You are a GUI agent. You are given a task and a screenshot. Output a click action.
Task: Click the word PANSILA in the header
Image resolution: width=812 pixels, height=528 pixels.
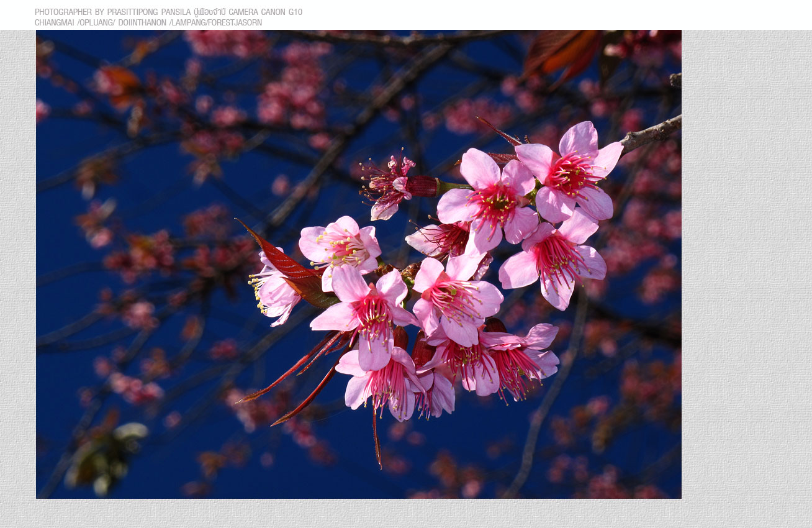(x=176, y=12)
